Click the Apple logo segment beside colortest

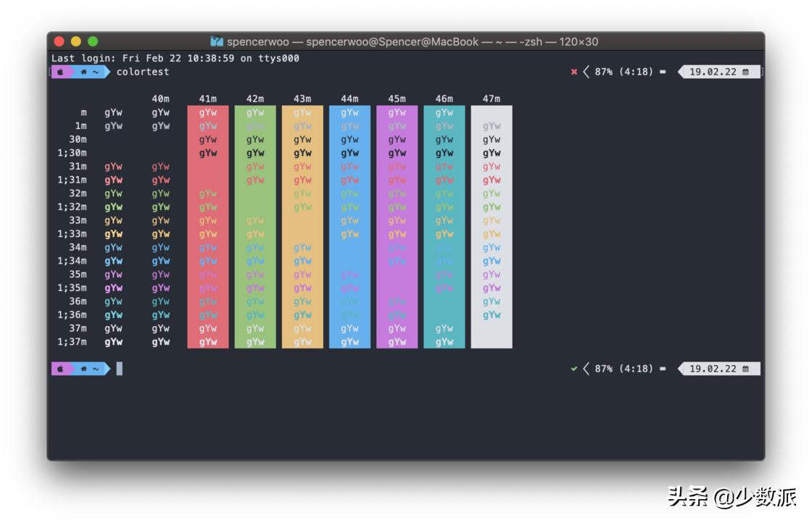pos(61,72)
